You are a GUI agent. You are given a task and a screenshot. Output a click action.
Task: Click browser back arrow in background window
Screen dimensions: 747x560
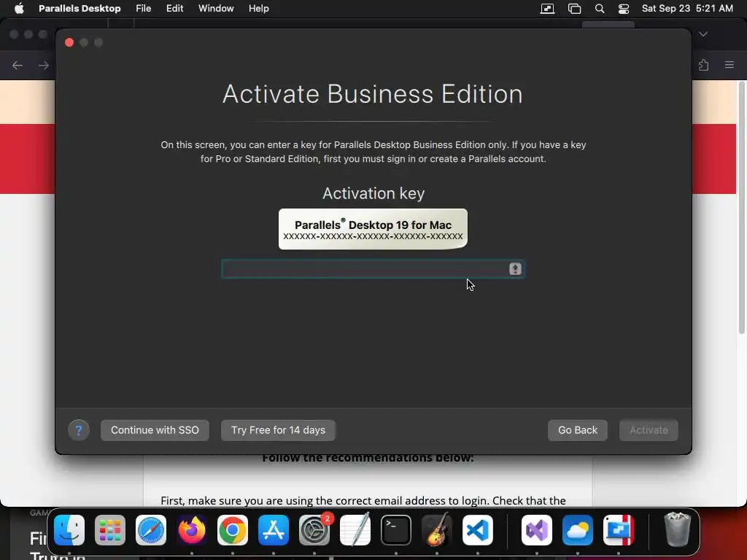pyautogui.click(x=18, y=65)
